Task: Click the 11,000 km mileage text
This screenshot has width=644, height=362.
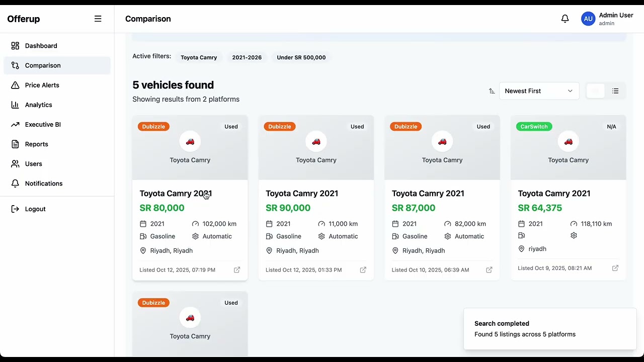Action: click(x=343, y=224)
